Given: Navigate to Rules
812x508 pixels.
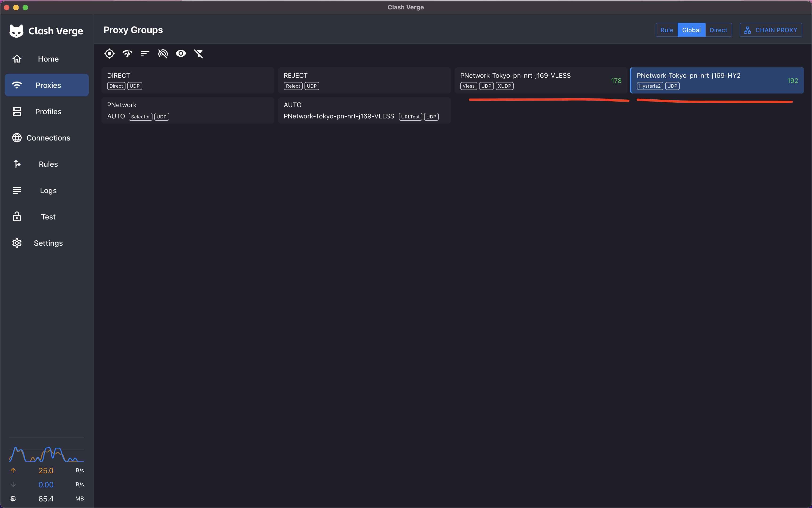Looking at the screenshot, I should coord(47,164).
